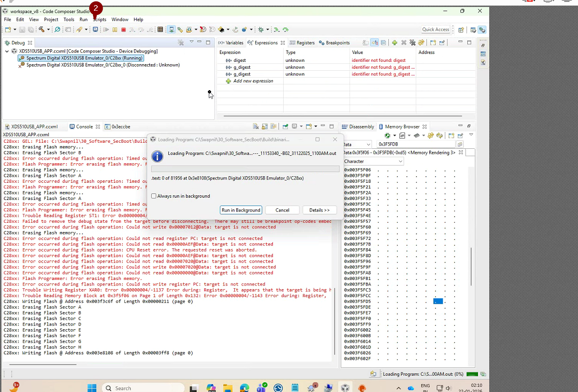Viewport: 578px width, 392px height.
Task: Click the red Terminate debug icon
Action: pos(124,30)
